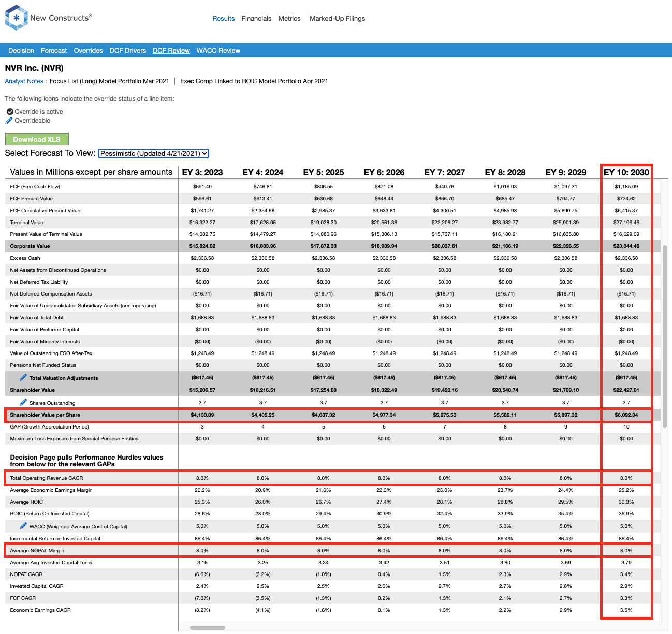The height and width of the screenshot is (634, 672).
Task: Select the FCF Cumulative Present Value label
Action: tap(45, 210)
